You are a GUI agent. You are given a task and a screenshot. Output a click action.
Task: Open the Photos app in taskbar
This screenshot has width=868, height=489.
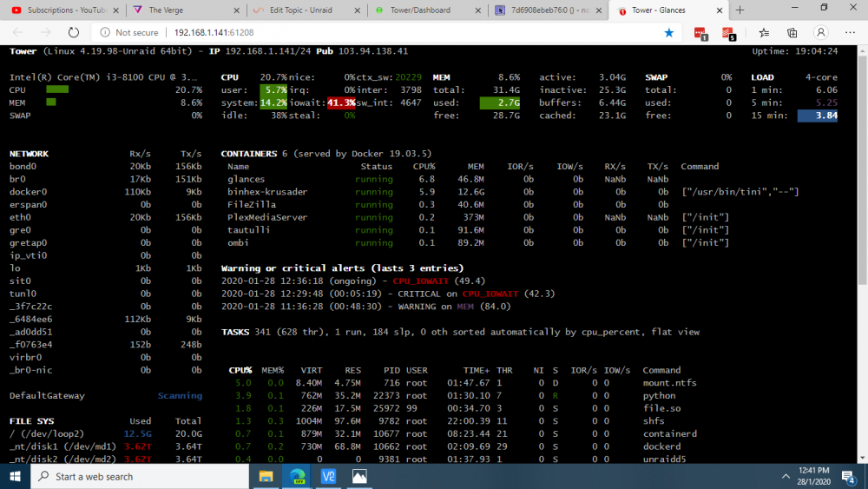(x=359, y=476)
